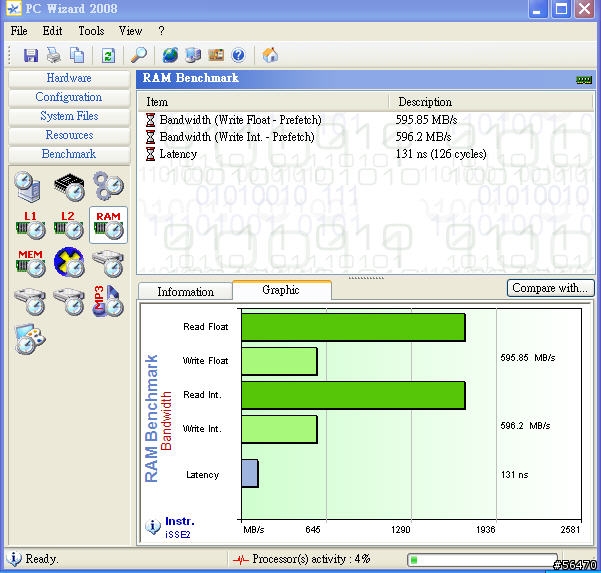Screen dimensions: 601x573
Task: Select the RAM benchmark icon
Action: tap(108, 225)
